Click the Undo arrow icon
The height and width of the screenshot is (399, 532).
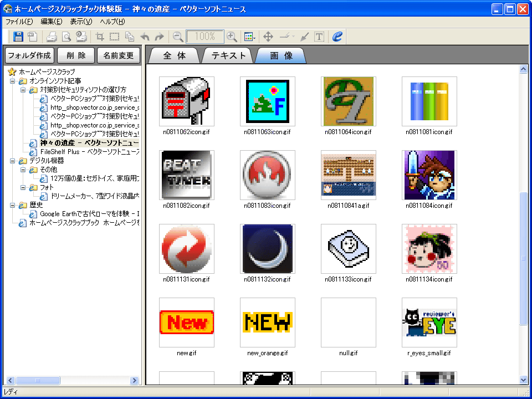145,37
